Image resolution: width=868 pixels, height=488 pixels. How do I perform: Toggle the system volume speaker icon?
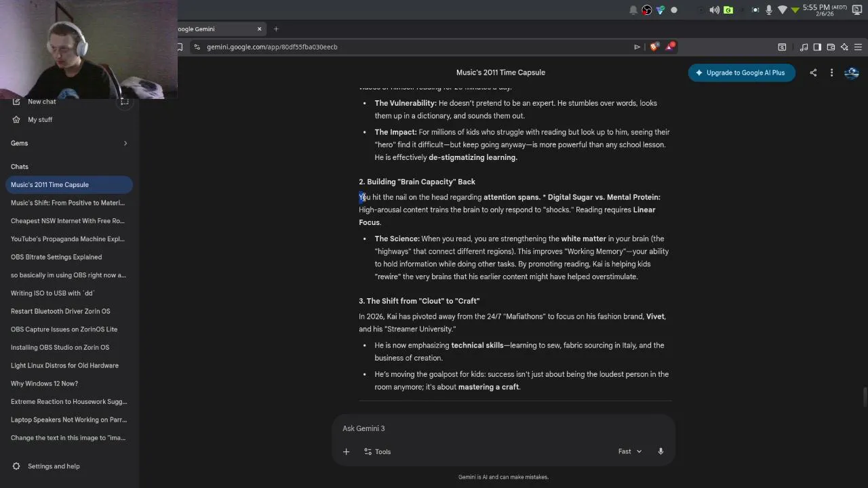pos(714,10)
